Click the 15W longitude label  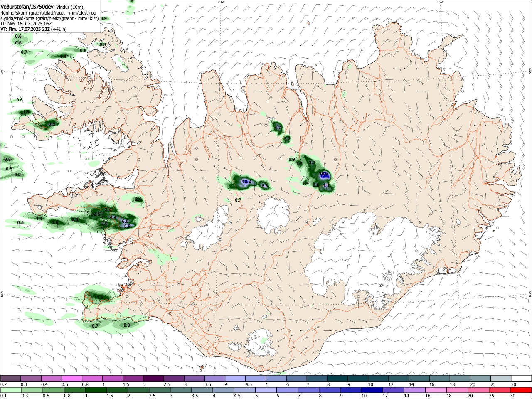coord(440,2)
